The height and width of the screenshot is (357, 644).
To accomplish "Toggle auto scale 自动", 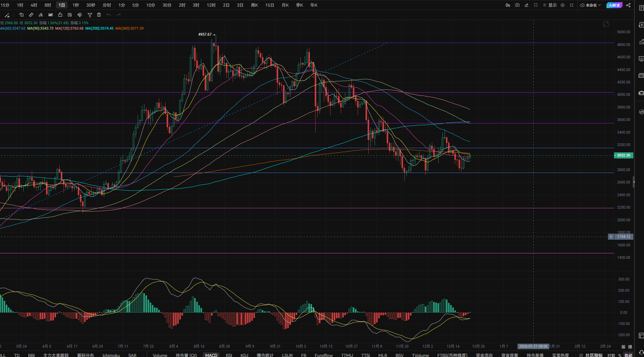I will pos(628,355).
